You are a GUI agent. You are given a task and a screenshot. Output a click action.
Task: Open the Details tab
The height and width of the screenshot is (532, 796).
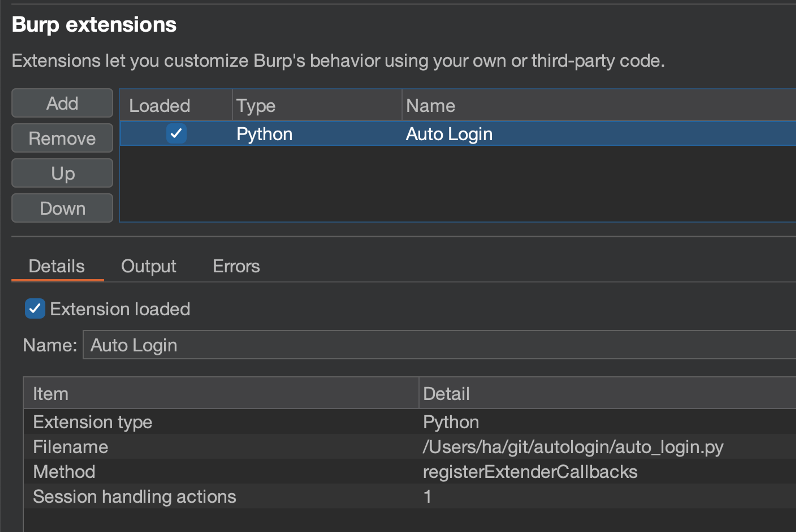57,266
